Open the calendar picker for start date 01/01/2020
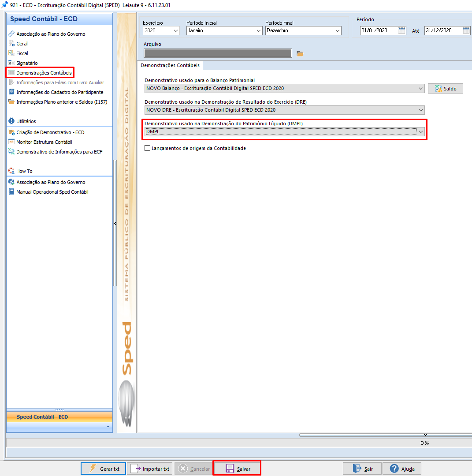This screenshot has height=476, width=472. click(401, 30)
